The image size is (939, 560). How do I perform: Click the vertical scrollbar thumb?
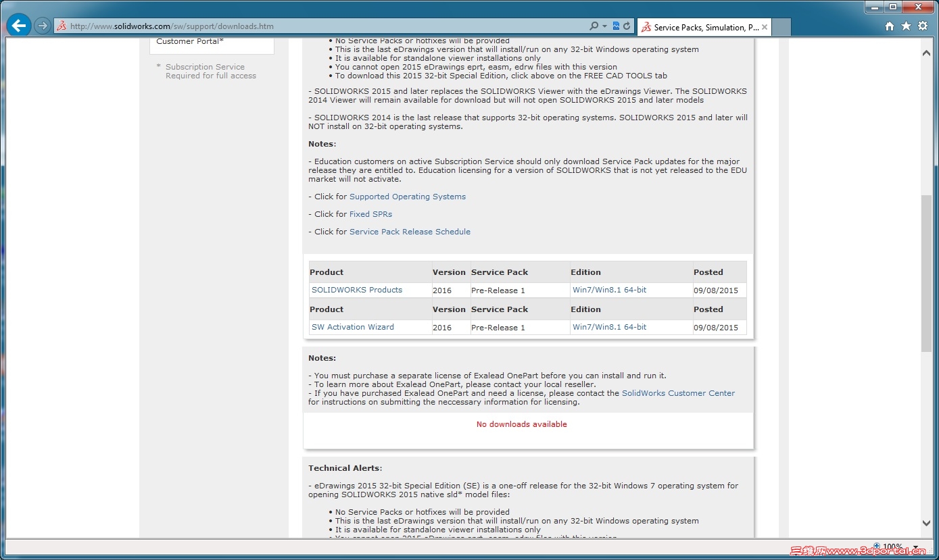tap(926, 274)
